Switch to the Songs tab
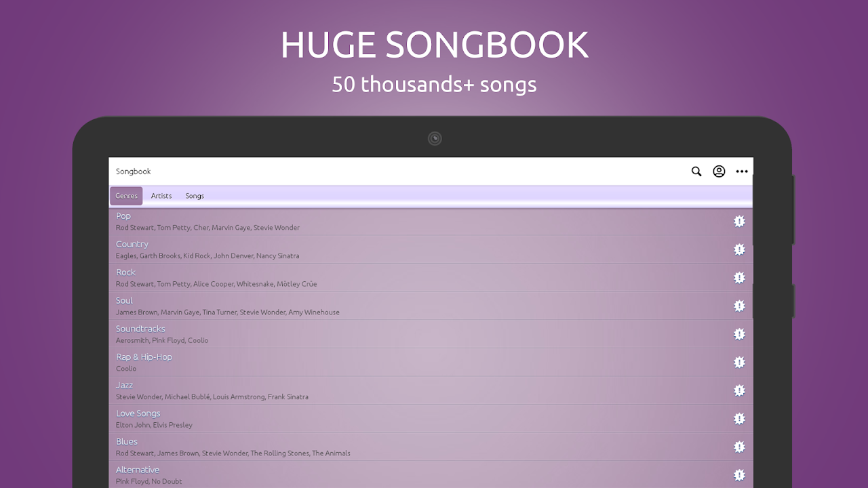Image resolution: width=868 pixels, height=488 pixels. (195, 196)
